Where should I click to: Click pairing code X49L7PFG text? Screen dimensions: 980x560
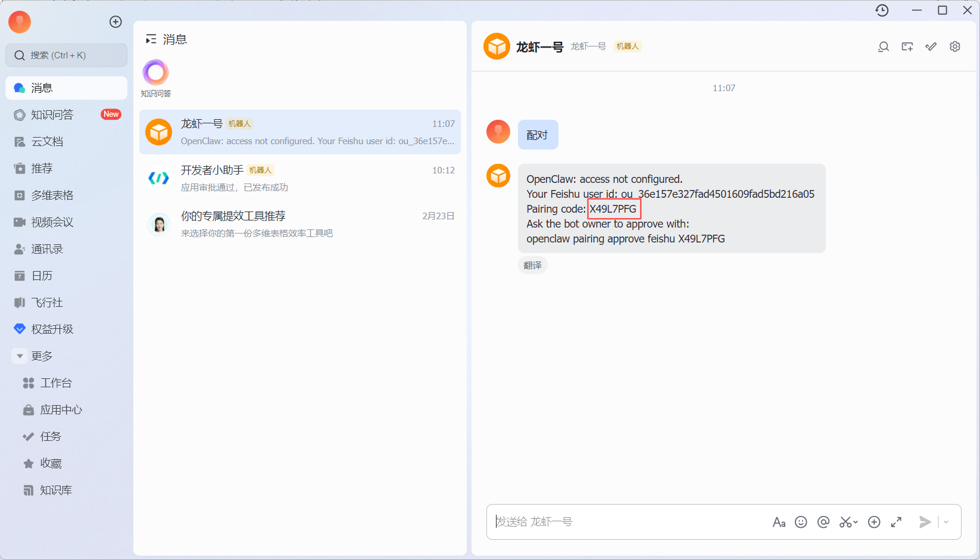[613, 209]
